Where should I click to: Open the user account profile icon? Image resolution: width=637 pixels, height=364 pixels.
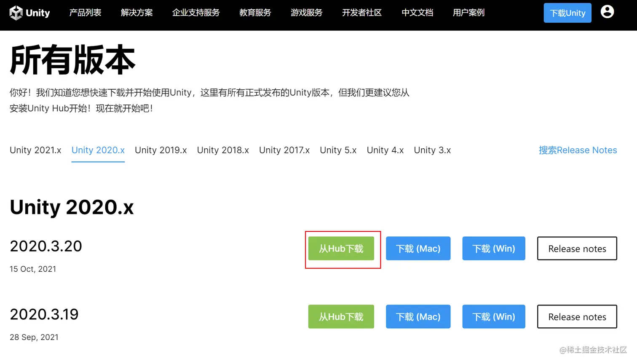point(607,12)
